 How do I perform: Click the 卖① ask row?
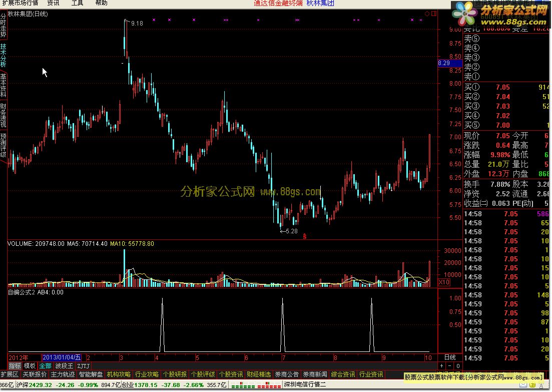tap(506, 77)
